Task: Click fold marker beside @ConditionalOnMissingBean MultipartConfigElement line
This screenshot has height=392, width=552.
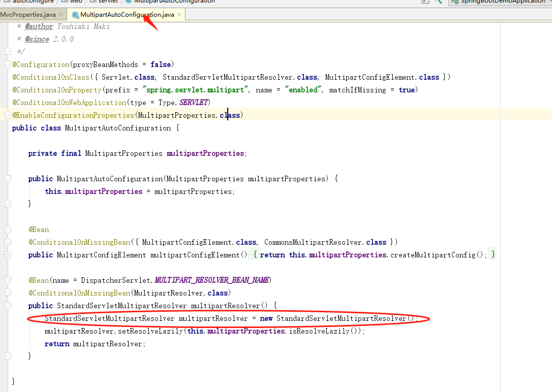Action: [8, 242]
